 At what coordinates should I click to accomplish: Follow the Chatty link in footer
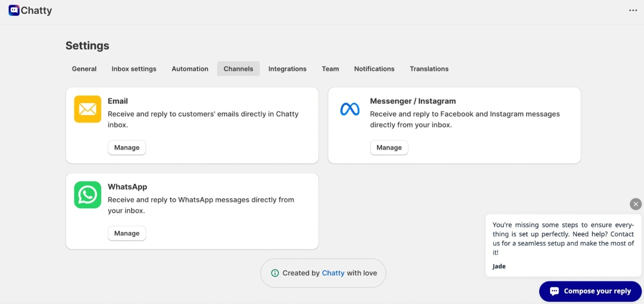333,273
